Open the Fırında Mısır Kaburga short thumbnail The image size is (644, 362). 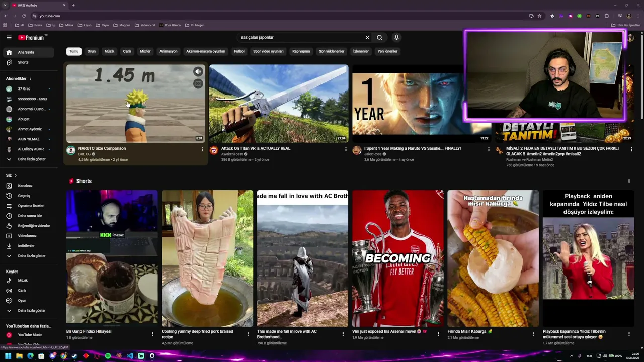coord(493,258)
